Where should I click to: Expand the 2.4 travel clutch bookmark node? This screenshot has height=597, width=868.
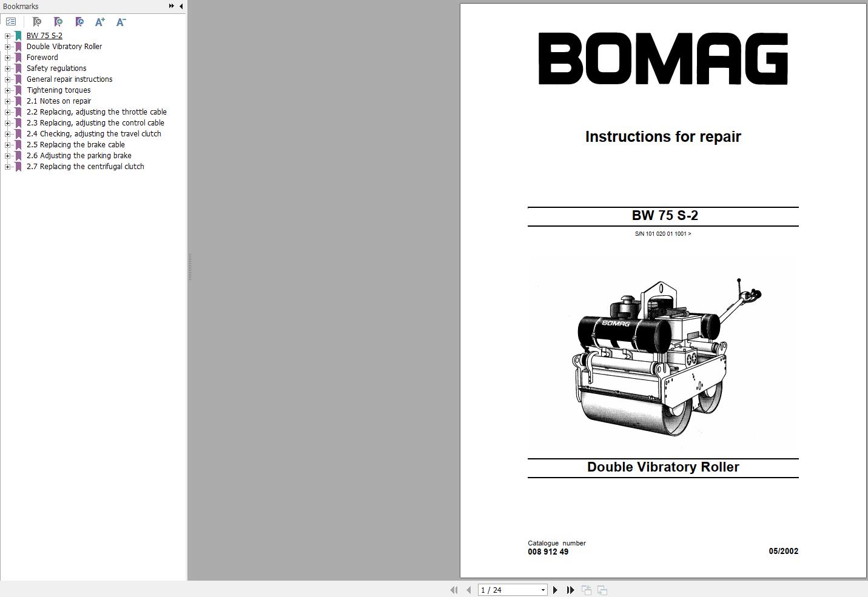click(7, 134)
